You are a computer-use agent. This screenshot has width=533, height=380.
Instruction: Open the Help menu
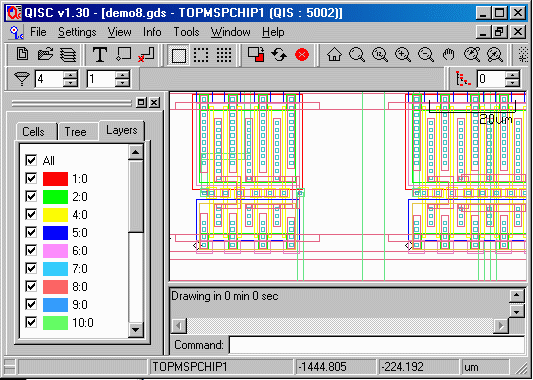click(x=273, y=33)
